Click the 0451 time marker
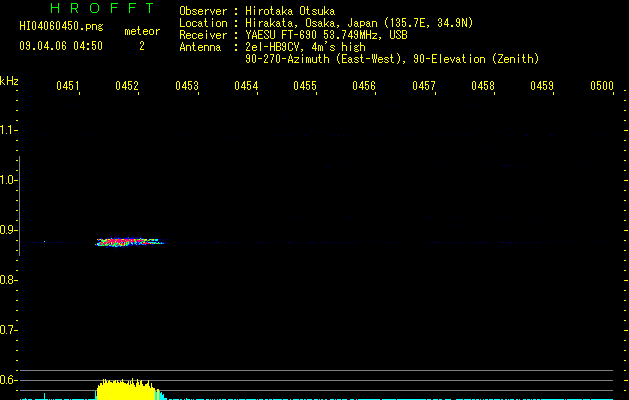The image size is (629, 400). [68, 86]
